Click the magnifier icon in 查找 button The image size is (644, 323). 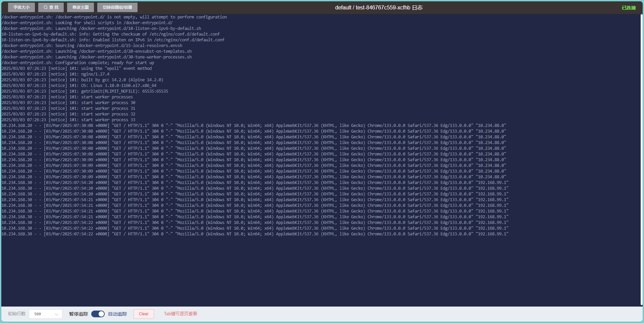tap(46, 7)
